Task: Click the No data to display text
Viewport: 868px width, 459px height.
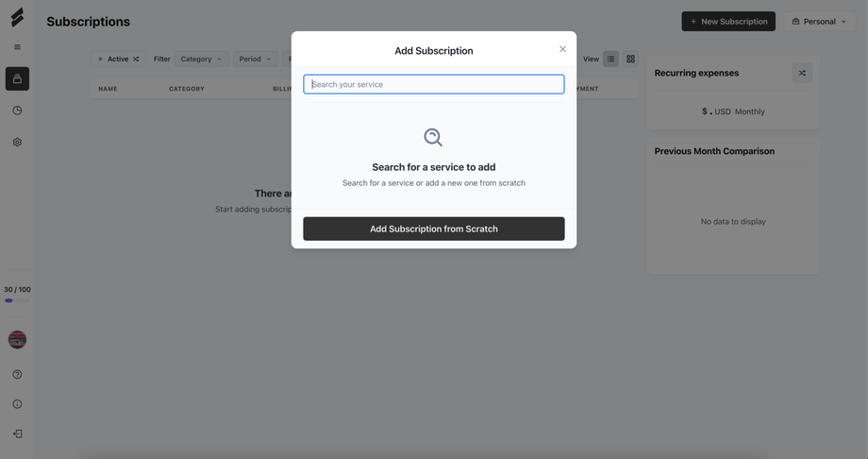Action: tap(733, 222)
